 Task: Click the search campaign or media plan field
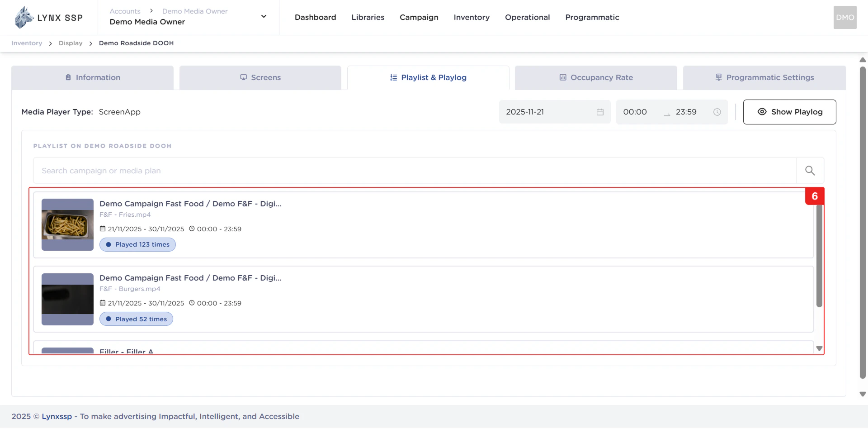tap(415, 171)
